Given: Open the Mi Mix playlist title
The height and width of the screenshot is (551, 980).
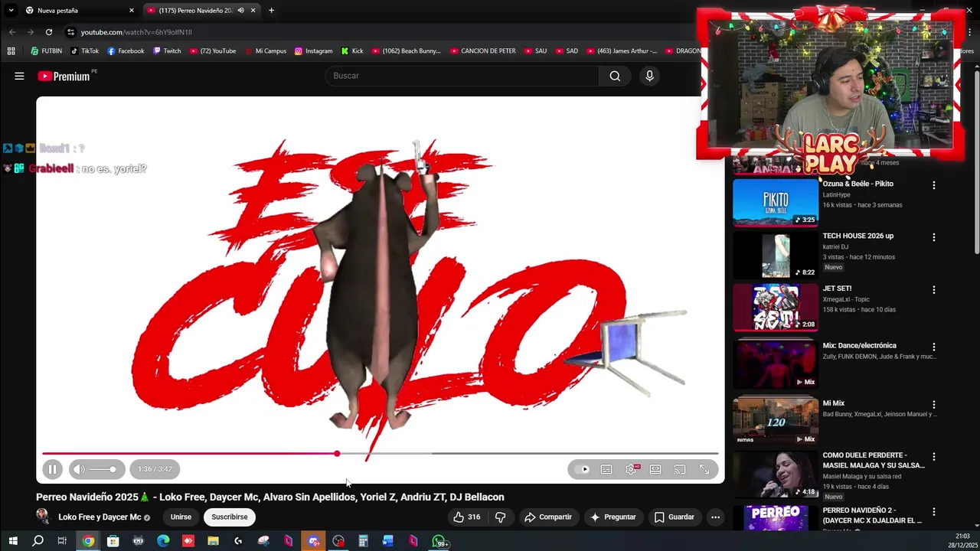Looking at the screenshot, I should (833, 403).
